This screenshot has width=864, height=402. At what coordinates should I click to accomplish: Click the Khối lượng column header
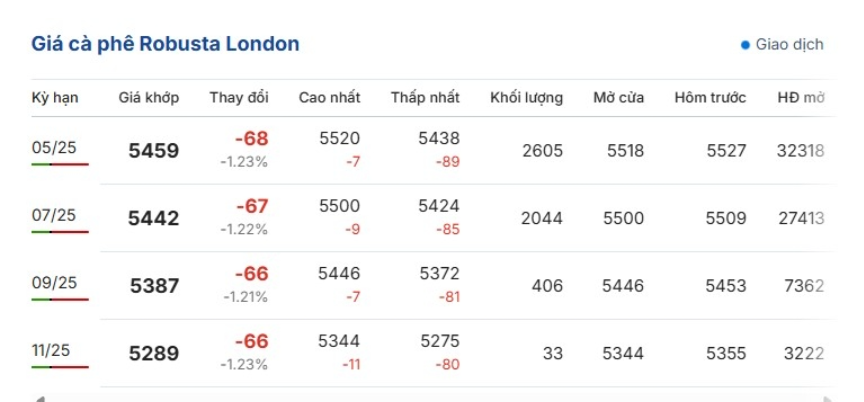(x=526, y=98)
